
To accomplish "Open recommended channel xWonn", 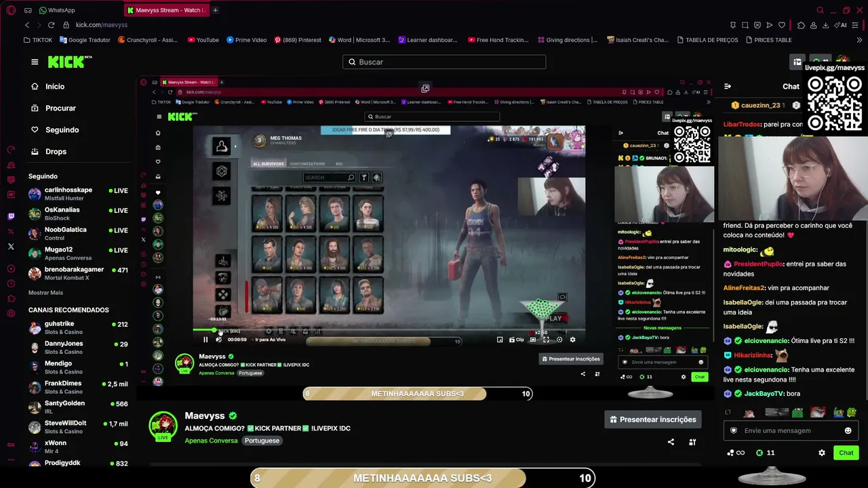I will (x=78, y=447).
